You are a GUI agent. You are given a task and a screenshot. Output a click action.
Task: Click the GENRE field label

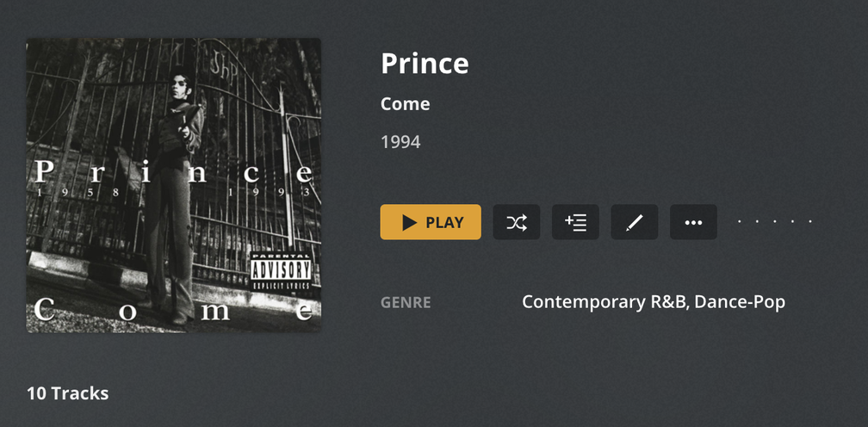click(x=406, y=303)
